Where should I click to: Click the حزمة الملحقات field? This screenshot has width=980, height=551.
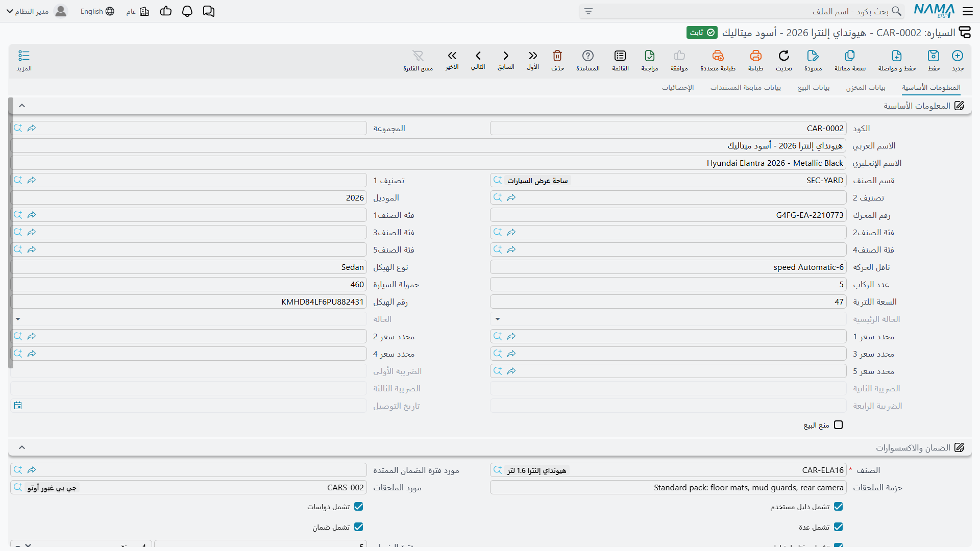pyautogui.click(x=668, y=487)
